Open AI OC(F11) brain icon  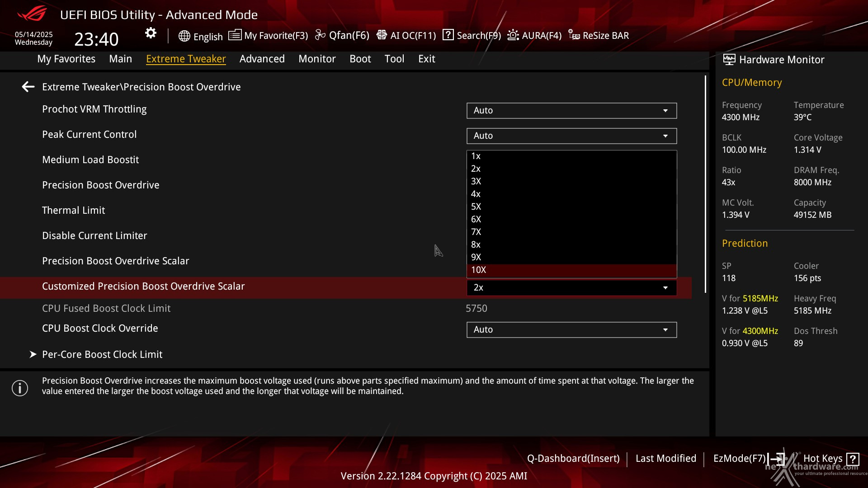tap(382, 35)
